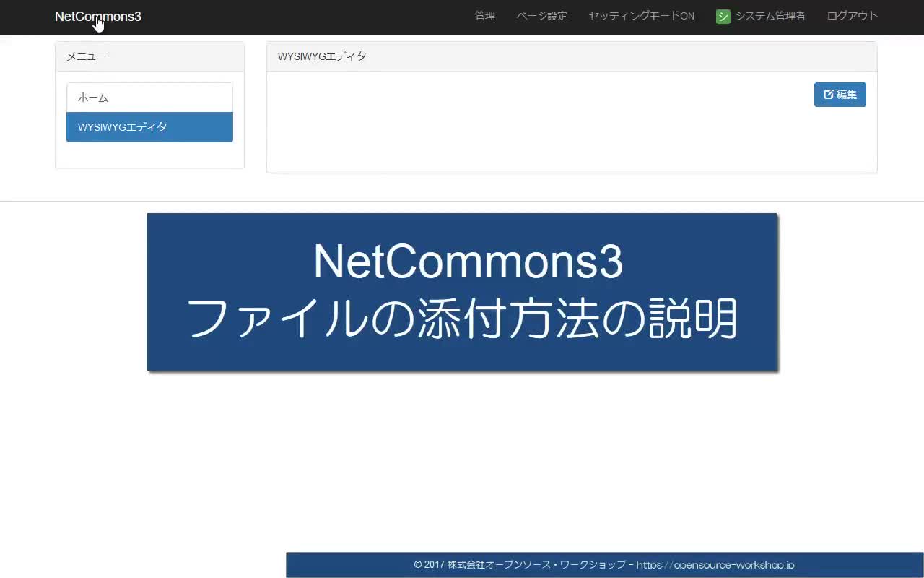Viewport: 924px width, 578px height.
Task: Click the green システム管理者 avatar icon
Action: coord(723,16)
